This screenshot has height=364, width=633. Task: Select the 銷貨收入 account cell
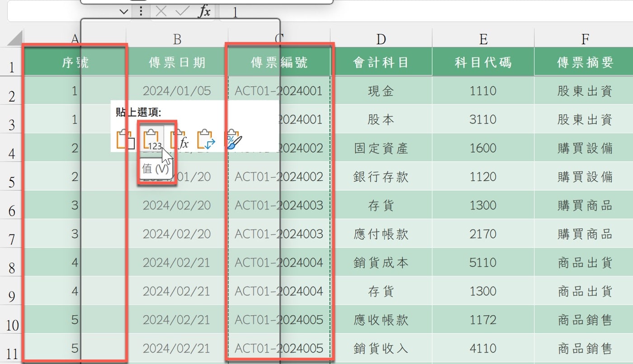coord(381,348)
